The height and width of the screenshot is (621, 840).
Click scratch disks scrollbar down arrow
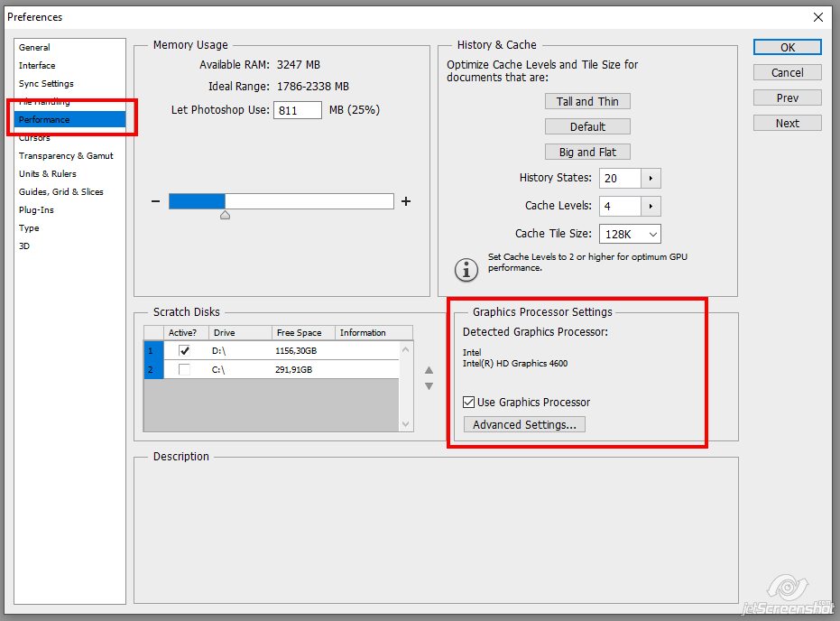(405, 424)
